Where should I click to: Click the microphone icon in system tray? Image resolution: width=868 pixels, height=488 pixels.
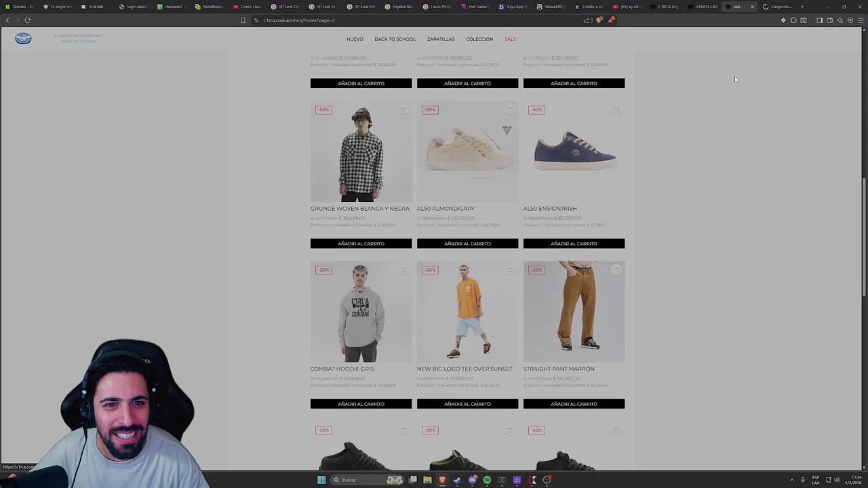(x=803, y=480)
